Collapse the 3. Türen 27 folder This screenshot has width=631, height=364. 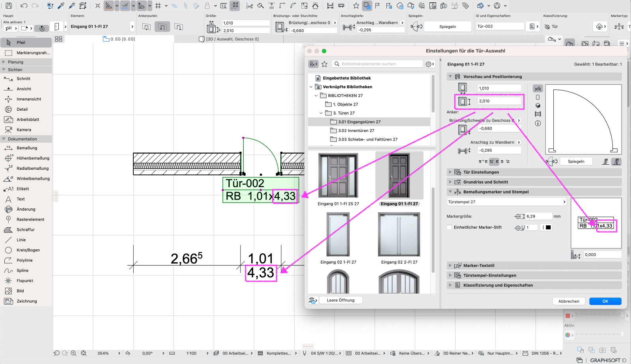click(x=321, y=113)
